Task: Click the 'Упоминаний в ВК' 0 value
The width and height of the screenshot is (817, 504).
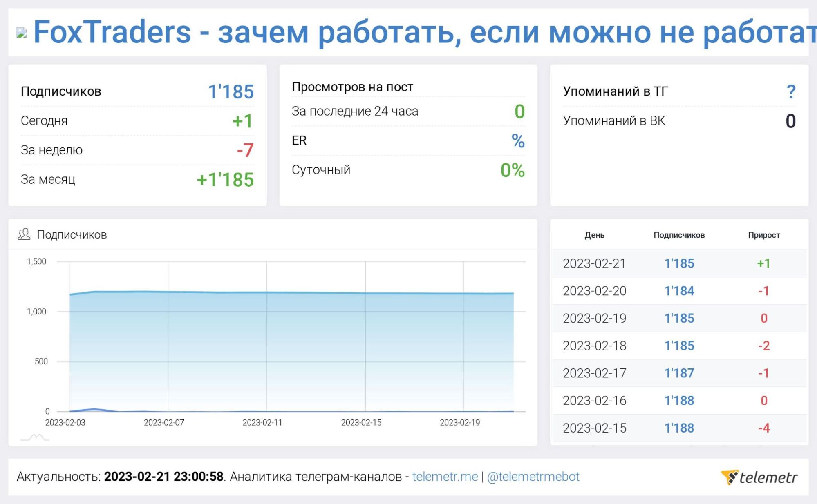Action: (790, 121)
